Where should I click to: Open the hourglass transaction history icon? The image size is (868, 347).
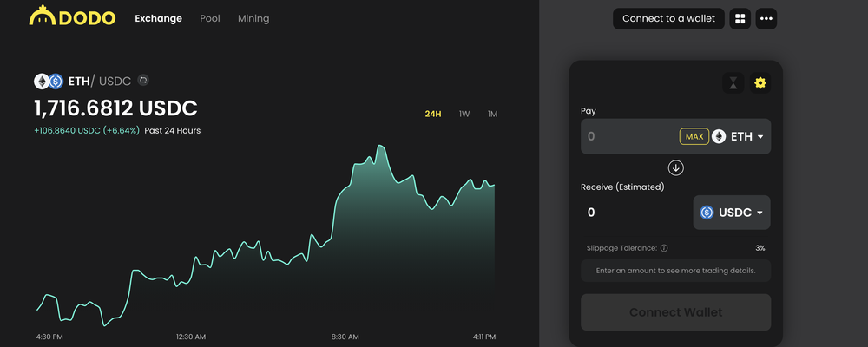733,83
